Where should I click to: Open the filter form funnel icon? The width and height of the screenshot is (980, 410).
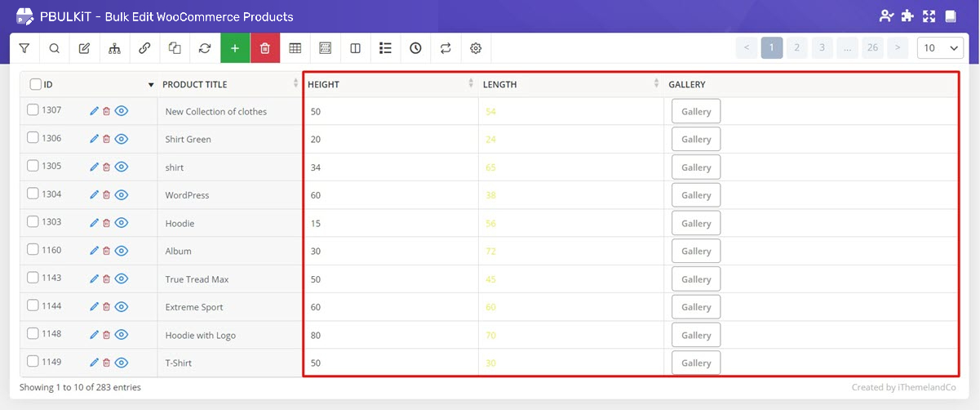click(x=24, y=48)
